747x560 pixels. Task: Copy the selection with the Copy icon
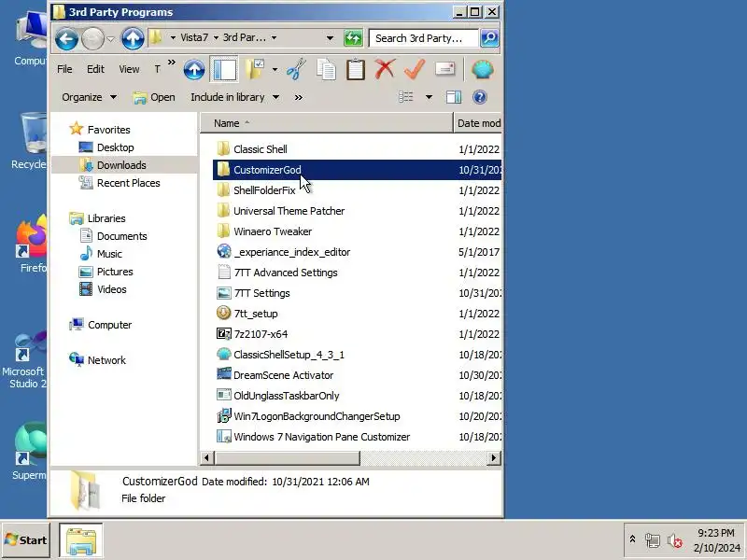[326, 70]
